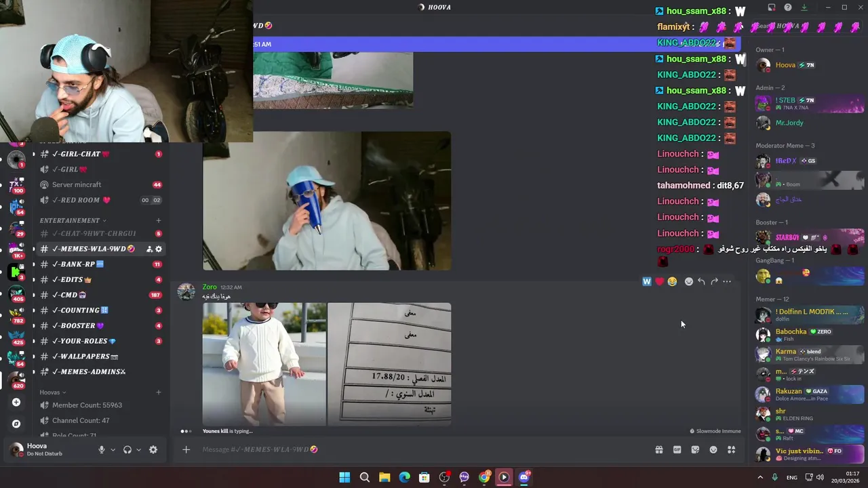The image size is (868, 488).
Task: Open the CMD channel
Action: pos(100,295)
